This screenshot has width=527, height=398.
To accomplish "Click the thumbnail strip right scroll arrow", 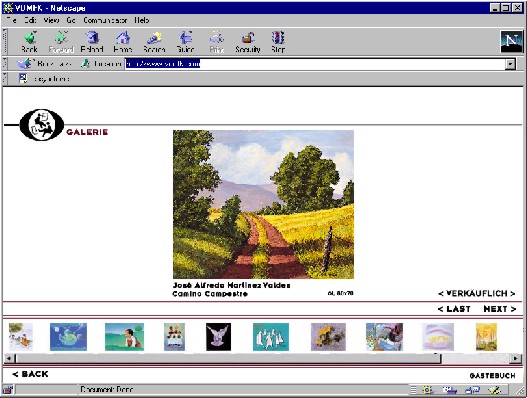I will pos(516,359).
